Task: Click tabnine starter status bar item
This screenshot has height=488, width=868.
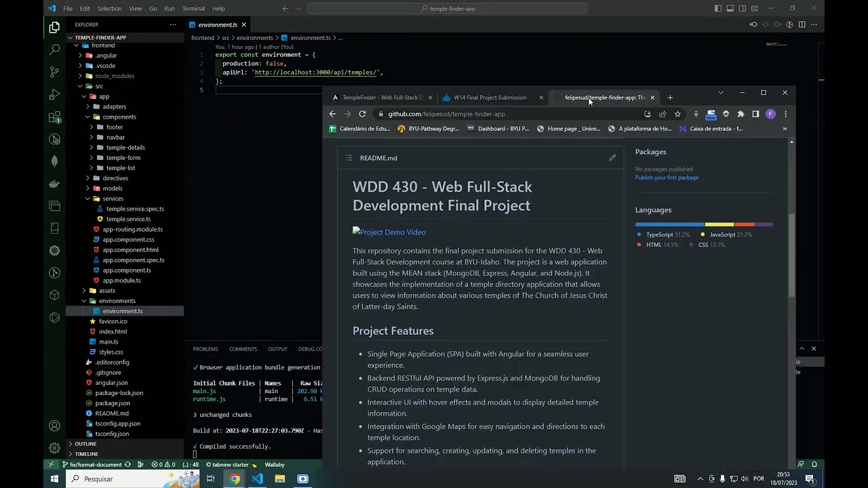Action: 231,464
